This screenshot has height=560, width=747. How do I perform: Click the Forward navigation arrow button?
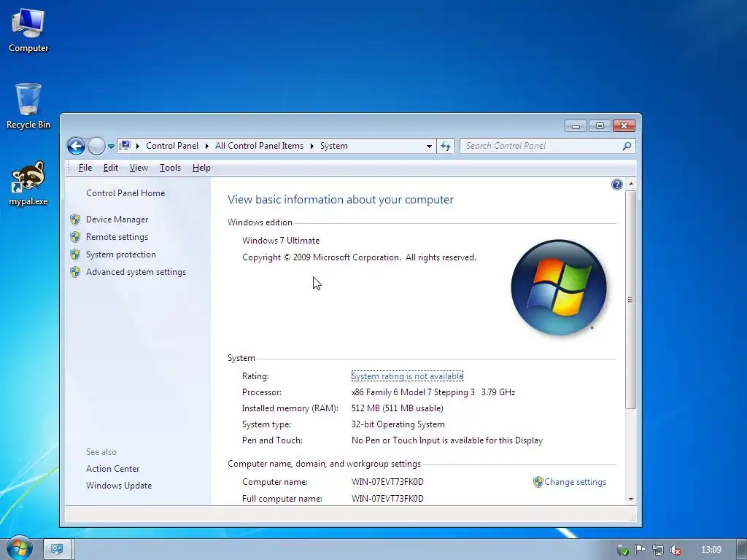pyautogui.click(x=96, y=146)
